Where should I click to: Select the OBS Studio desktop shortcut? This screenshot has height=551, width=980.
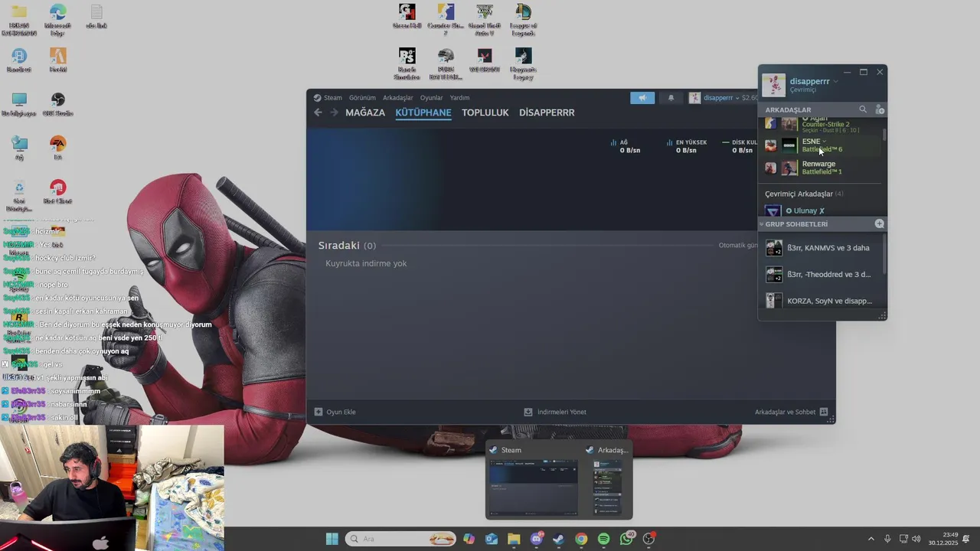(x=57, y=105)
